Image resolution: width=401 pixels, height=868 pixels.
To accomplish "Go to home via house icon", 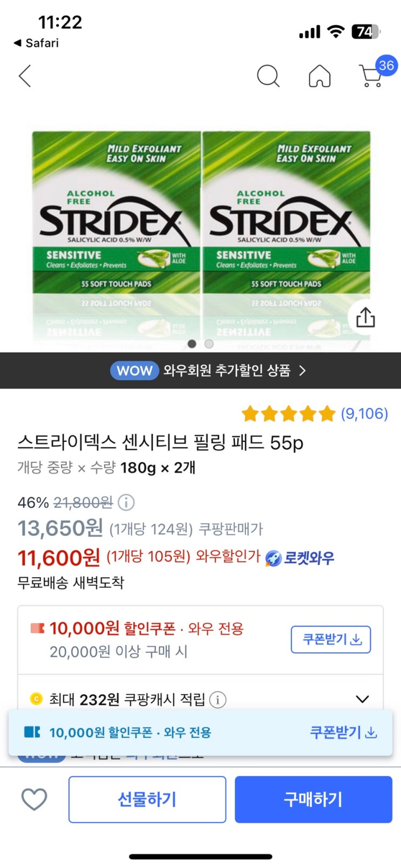I will [x=320, y=76].
